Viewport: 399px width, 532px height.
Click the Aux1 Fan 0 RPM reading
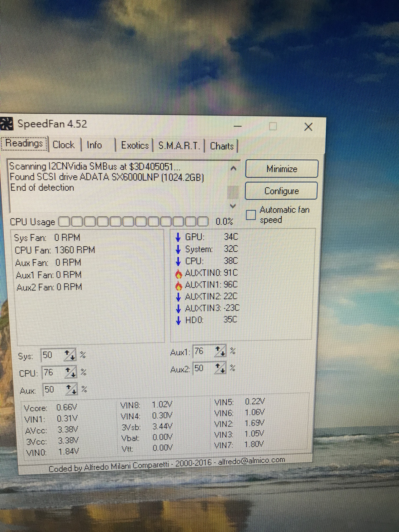tap(49, 275)
